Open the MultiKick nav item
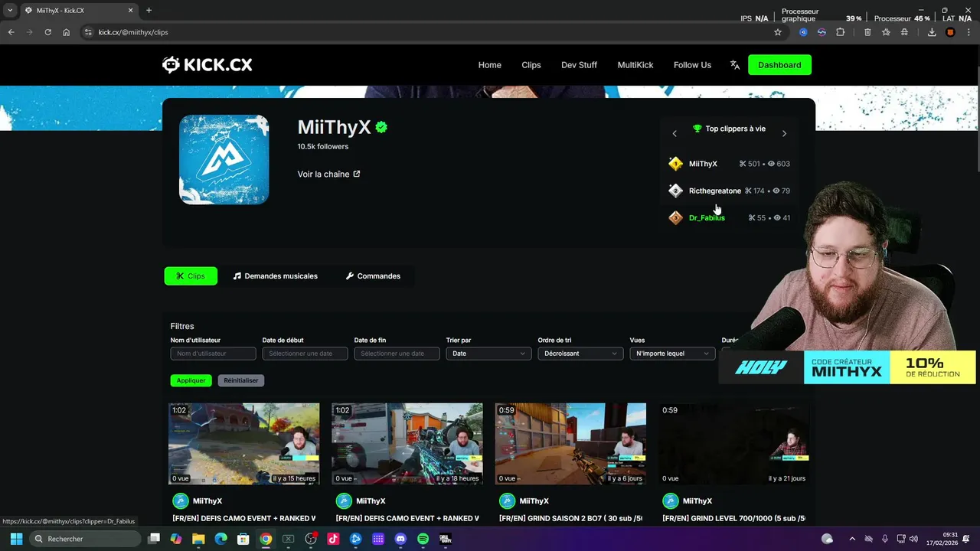The height and width of the screenshot is (551, 980). (x=635, y=65)
